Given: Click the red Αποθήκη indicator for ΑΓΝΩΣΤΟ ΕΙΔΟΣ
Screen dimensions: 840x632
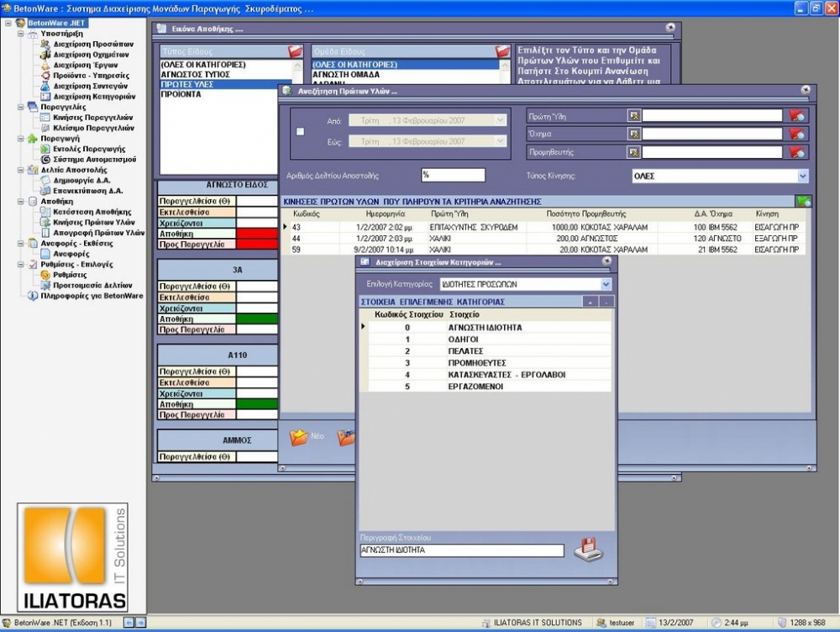Looking at the screenshot, I should coord(257,234).
